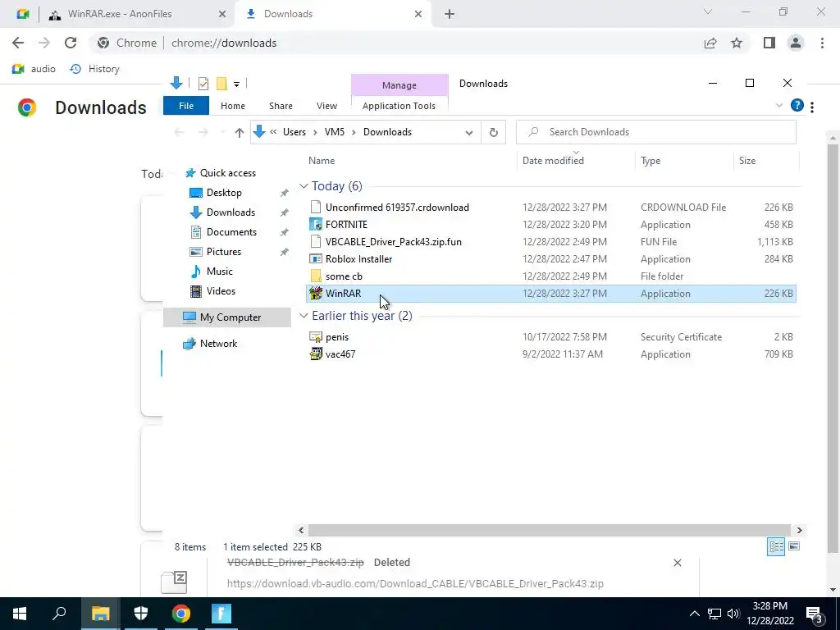Select the Application Tools tab
The width and height of the screenshot is (840, 630).
tap(399, 106)
